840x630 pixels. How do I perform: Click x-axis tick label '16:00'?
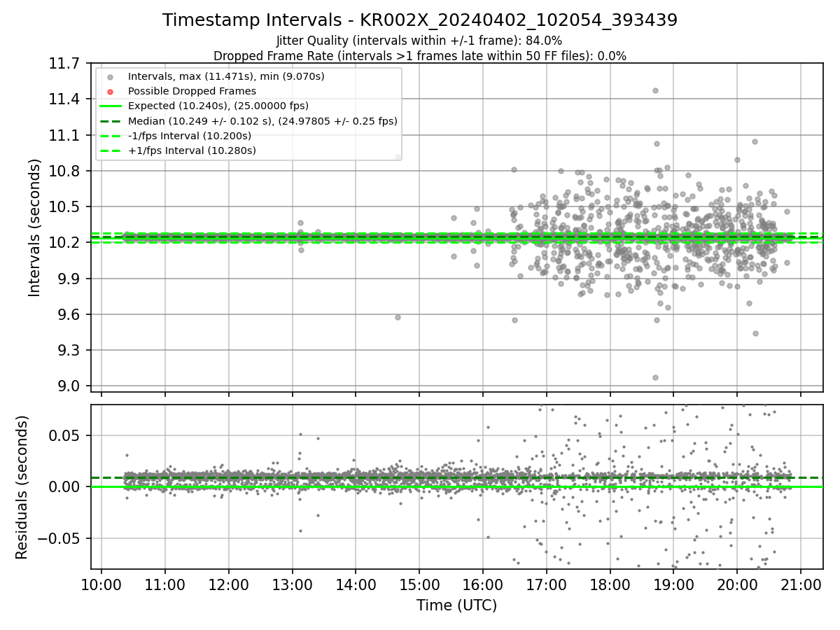(483, 584)
